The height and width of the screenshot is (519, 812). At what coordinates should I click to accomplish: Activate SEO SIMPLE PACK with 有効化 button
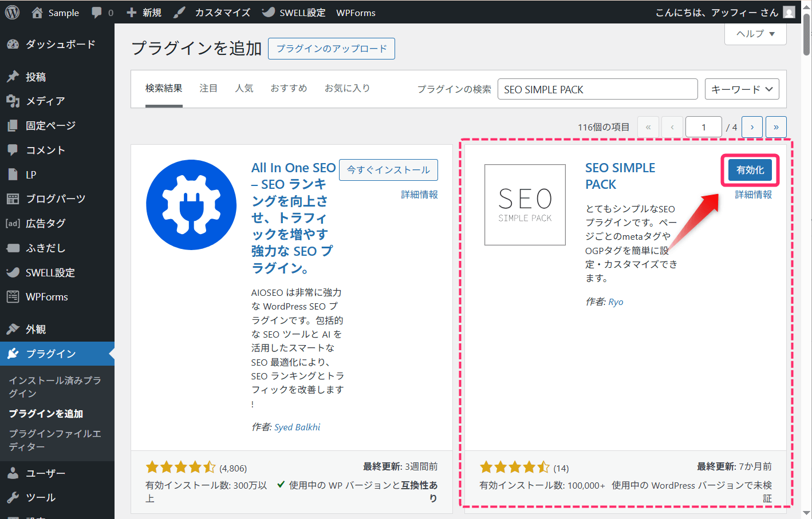(x=750, y=170)
